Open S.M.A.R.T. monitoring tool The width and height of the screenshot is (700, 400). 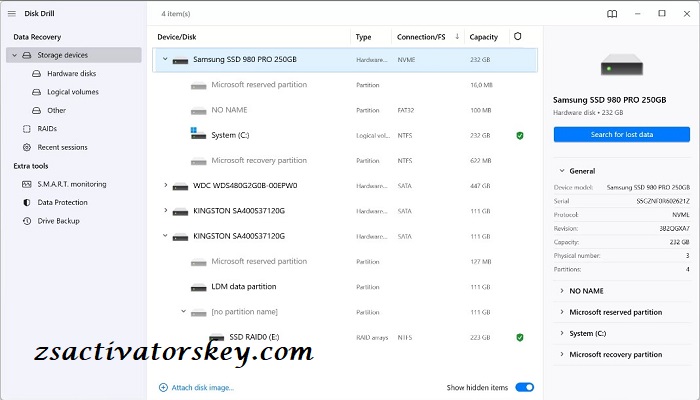(71, 184)
